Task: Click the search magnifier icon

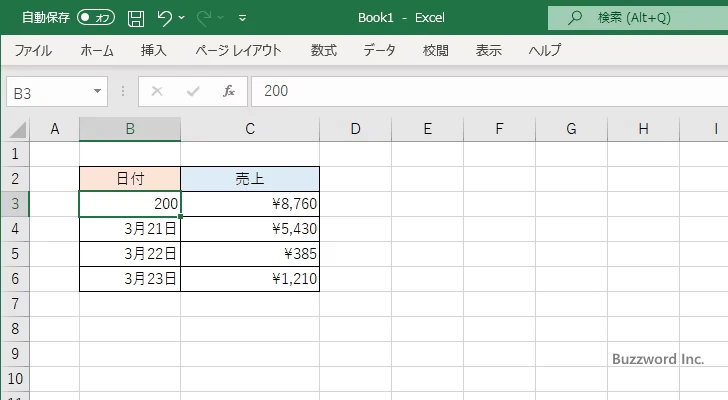Action: pyautogui.click(x=575, y=17)
